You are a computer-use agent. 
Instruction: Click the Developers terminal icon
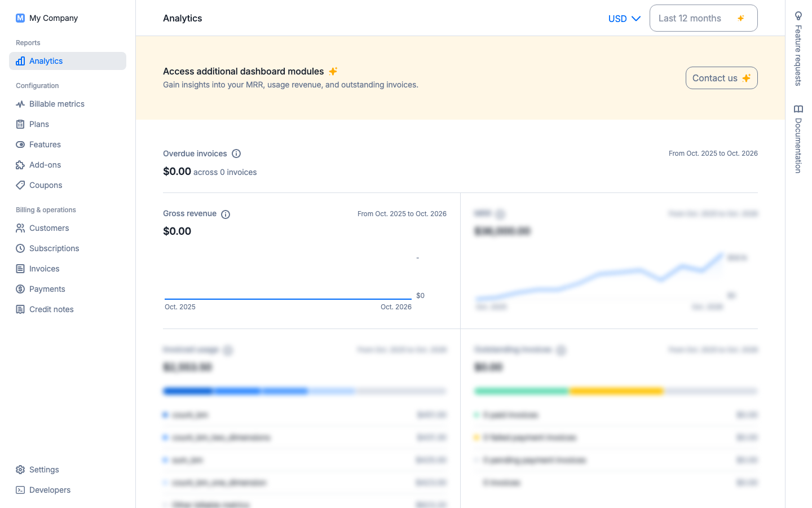click(20, 490)
